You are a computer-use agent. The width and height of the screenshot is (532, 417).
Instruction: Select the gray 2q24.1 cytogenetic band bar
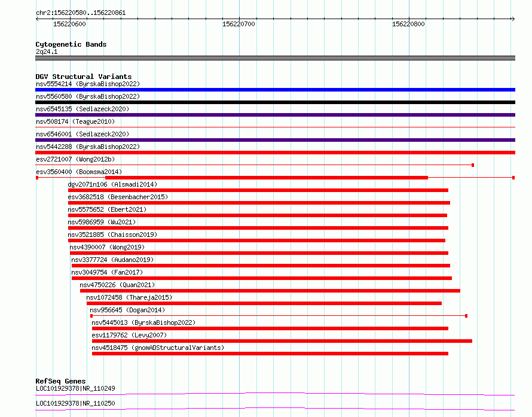coord(275,58)
